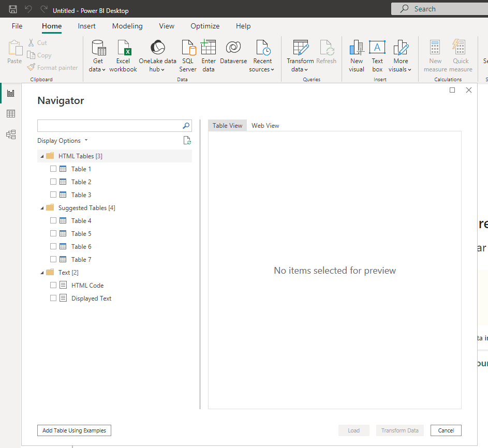The image size is (488, 448).
Task: Check the Table 6 checkbox
Action: click(53, 246)
